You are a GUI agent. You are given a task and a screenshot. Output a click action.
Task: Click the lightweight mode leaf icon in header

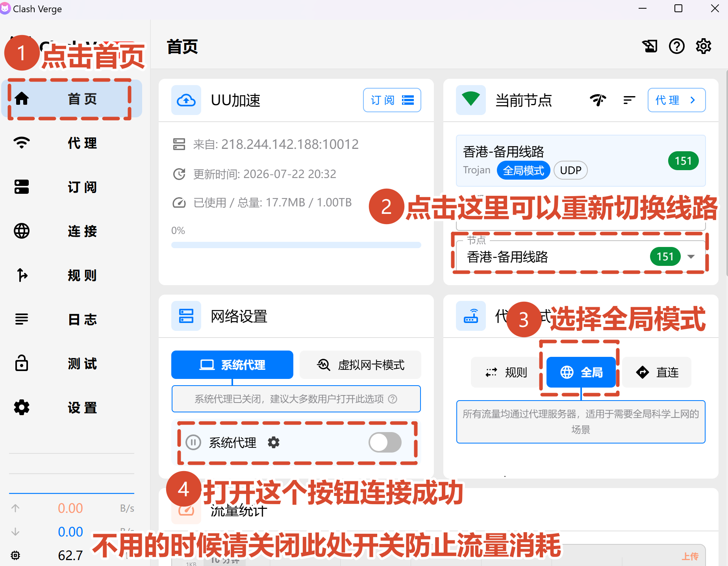point(650,46)
